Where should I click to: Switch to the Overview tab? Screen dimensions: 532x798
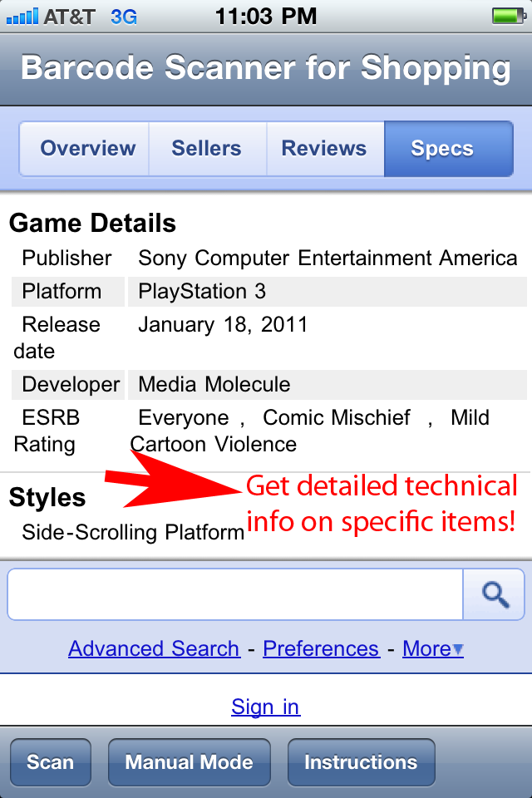pyautogui.click(x=87, y=149)
